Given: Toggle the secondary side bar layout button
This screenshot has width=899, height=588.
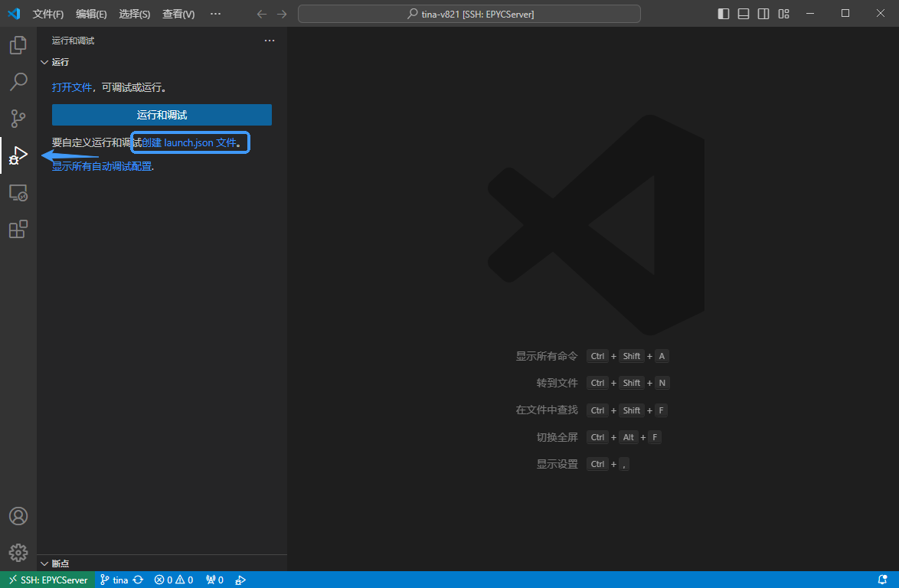Looking at the screenshot, I should click(x=763, y=14).
